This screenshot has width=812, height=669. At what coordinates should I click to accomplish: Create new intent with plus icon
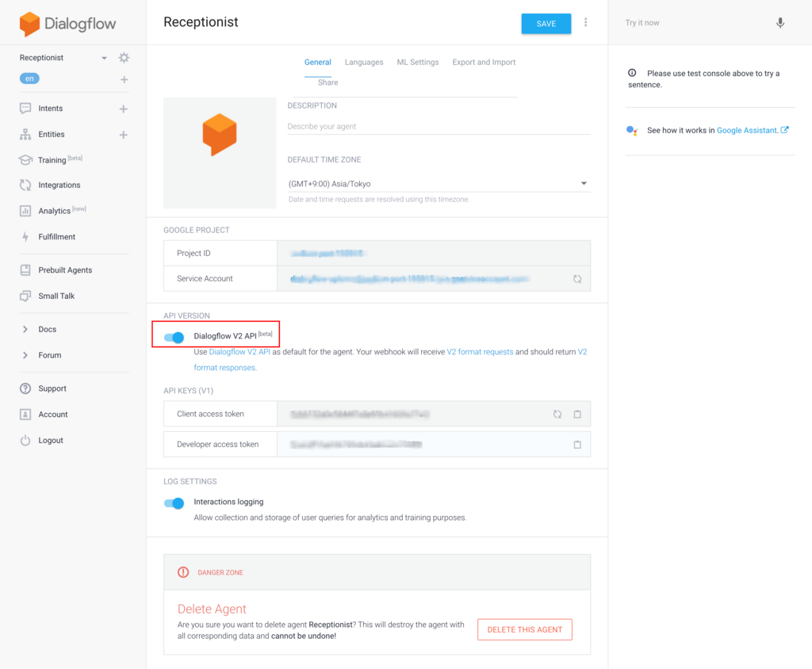tap(123, 109)
